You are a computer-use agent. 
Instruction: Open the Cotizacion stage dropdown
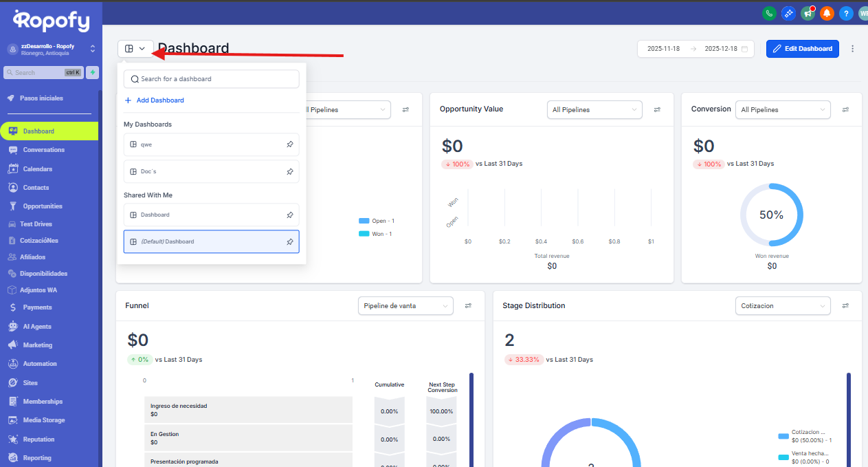click(x=782, y=306)
